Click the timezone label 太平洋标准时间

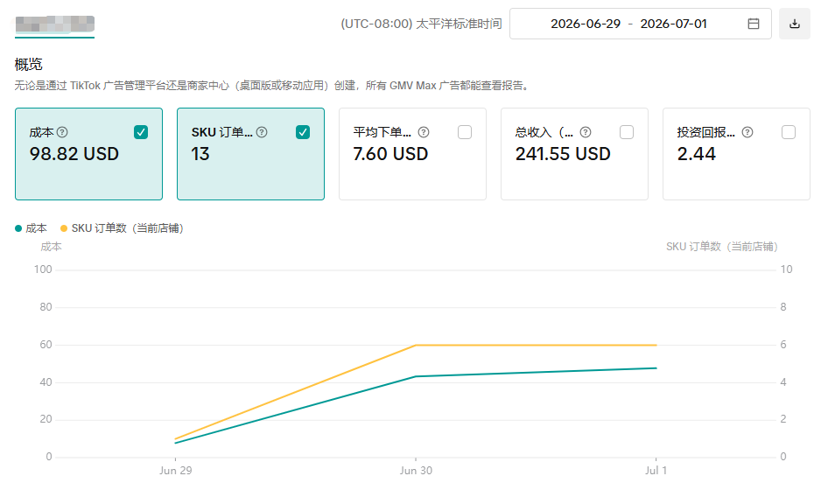coord(459,24)
